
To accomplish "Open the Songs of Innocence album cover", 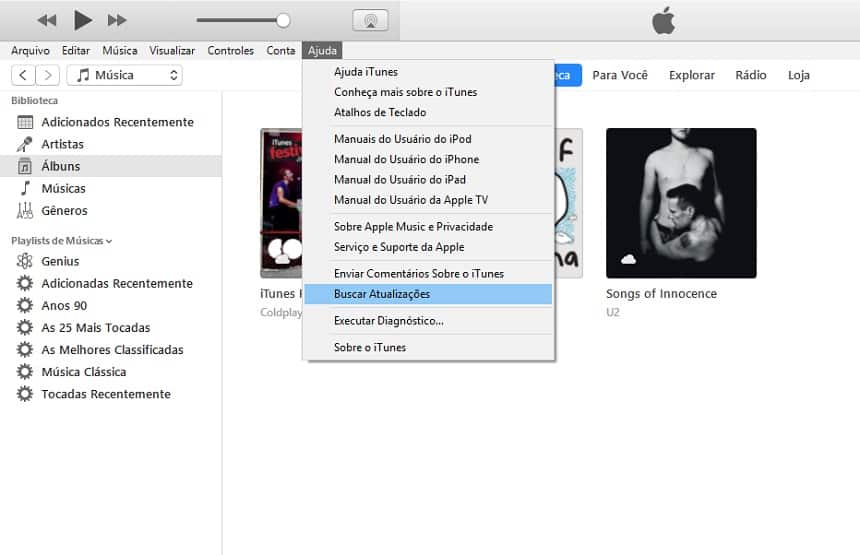I will (681, 203).
